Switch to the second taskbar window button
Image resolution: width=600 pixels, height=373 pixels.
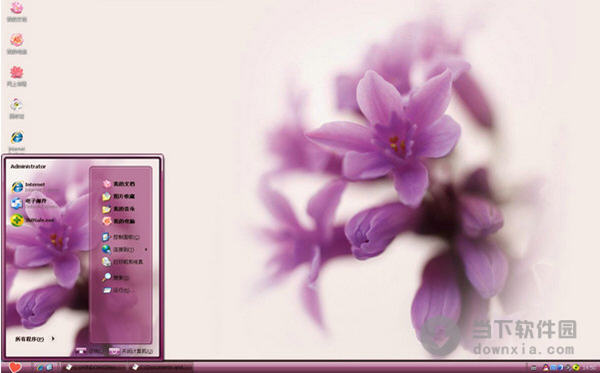click(161, 368)
